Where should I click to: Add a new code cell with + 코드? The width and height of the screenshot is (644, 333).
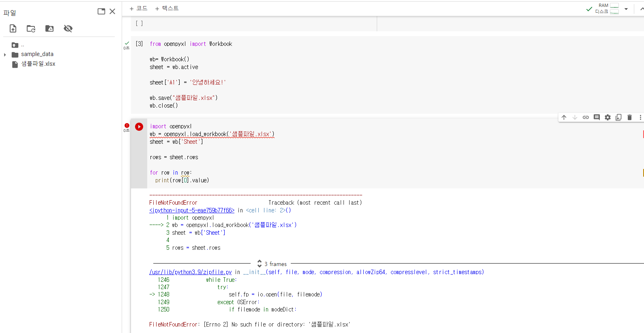(138, 8)
